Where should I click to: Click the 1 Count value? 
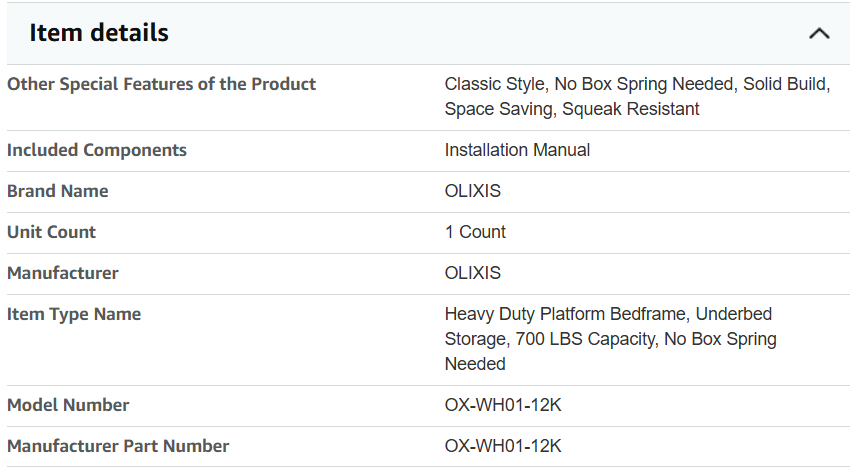pos(475,232)
